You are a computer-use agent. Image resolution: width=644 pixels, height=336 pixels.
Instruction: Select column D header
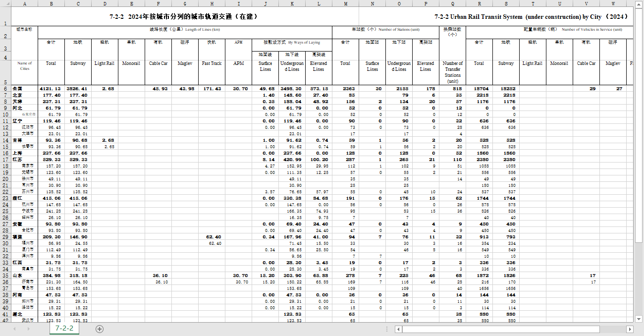pos(105,3)
